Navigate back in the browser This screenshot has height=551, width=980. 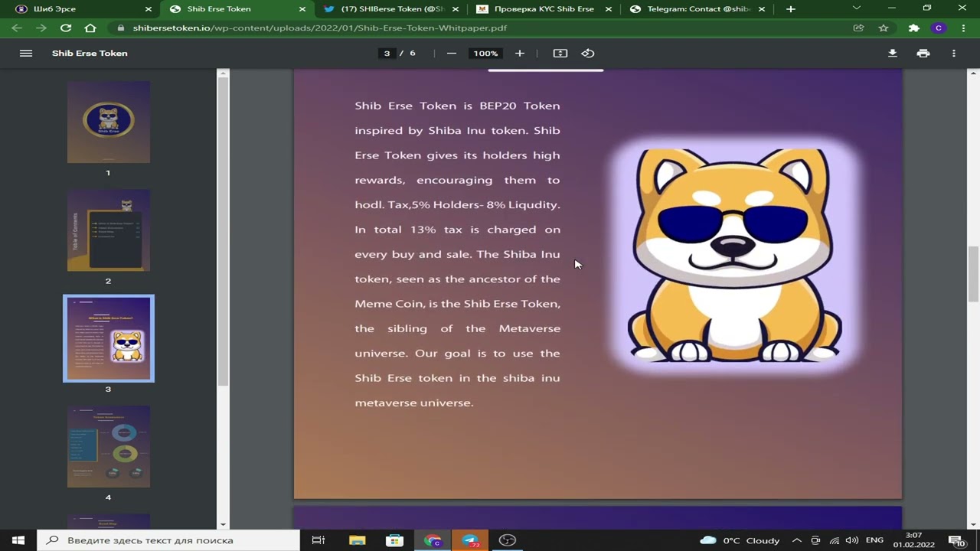tap(17, 28)
